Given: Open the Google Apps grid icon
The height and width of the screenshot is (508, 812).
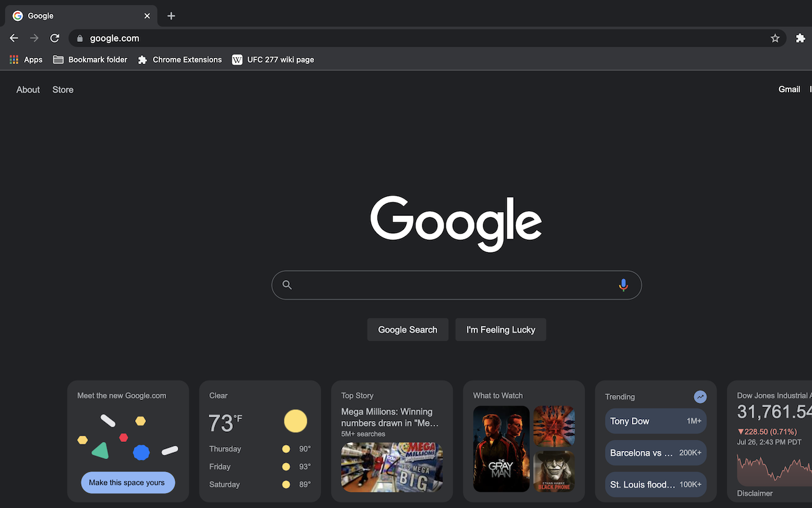Looking at the screenshot, I should click(x=13, y=59).
